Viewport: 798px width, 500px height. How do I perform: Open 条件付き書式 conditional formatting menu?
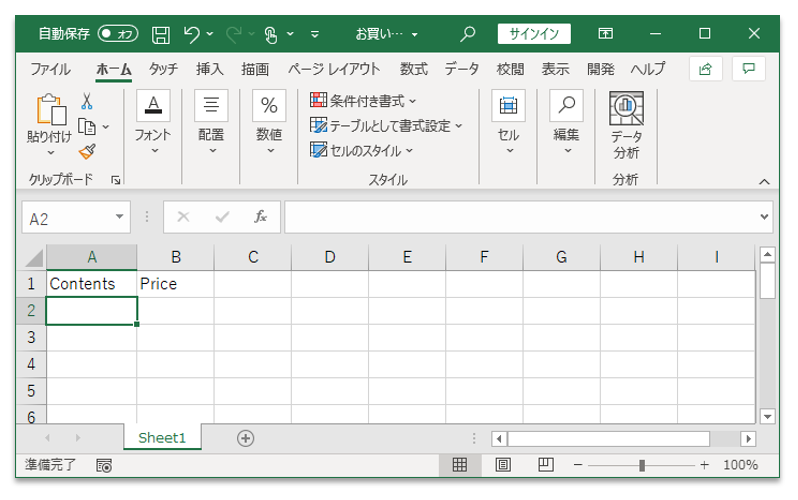[363, 101]
